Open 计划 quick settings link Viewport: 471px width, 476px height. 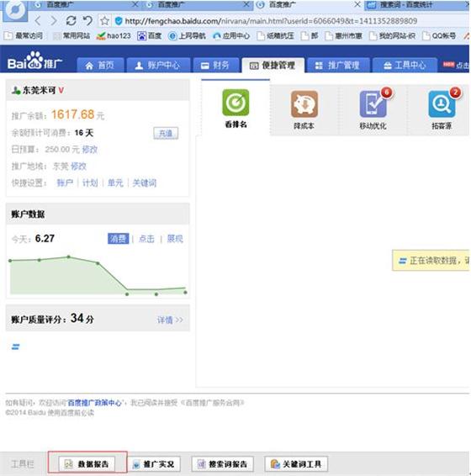click(x=90, y=182)
